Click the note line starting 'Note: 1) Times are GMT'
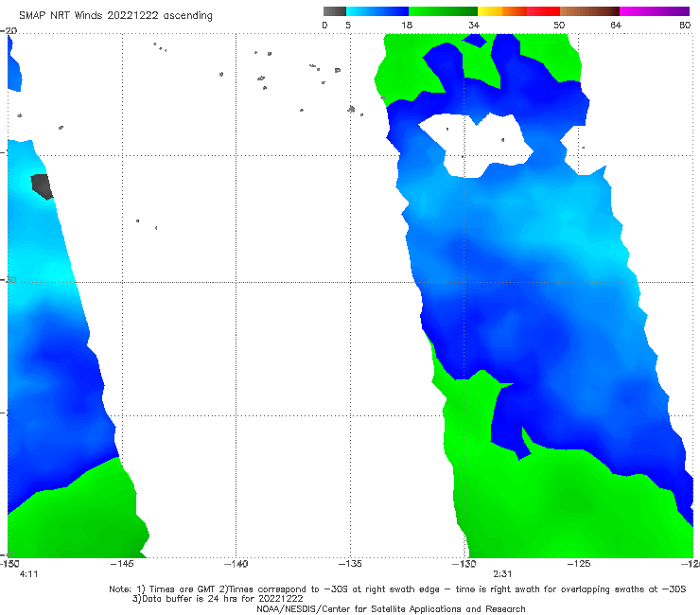 [x=397, y=589]
